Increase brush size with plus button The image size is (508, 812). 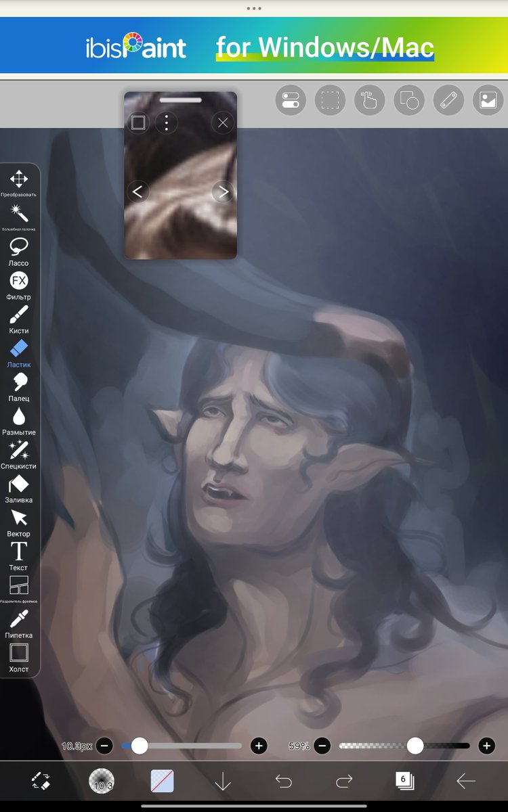(x=259, y=746)
